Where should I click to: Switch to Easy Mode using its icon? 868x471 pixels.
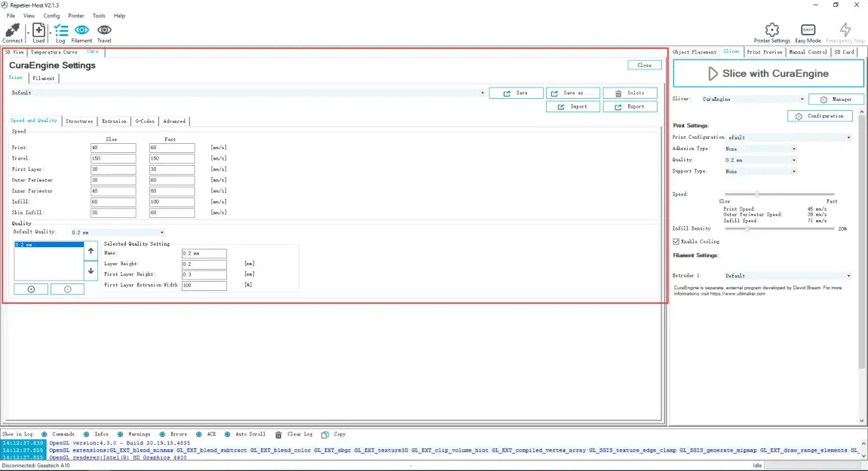(807, 30)
